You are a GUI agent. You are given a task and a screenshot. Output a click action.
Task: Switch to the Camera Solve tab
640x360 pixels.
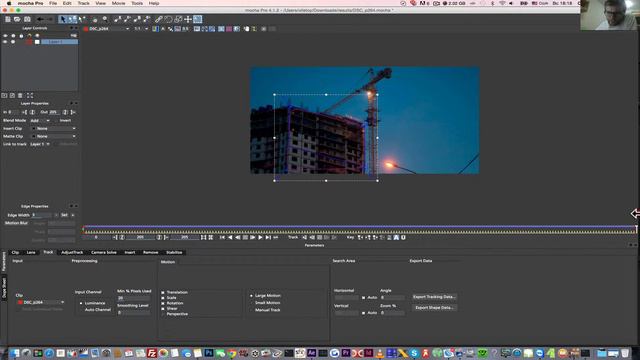click(x=104, y=252)
